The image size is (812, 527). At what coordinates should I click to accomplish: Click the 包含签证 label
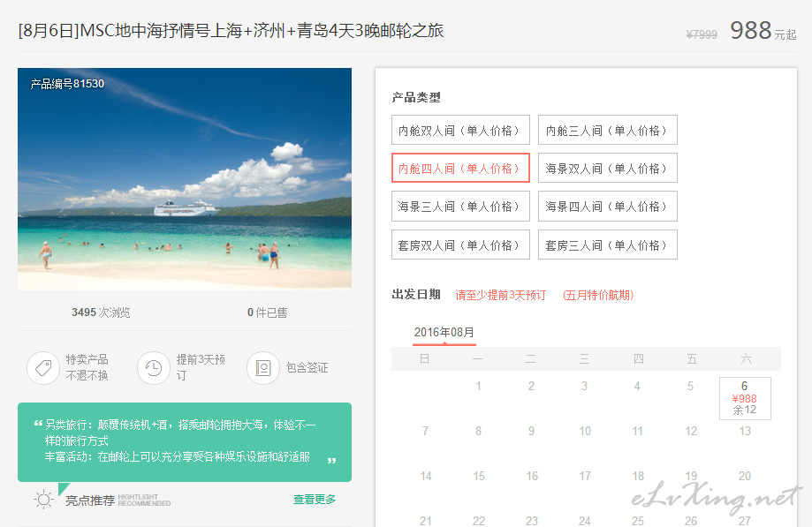coord(307,368)
